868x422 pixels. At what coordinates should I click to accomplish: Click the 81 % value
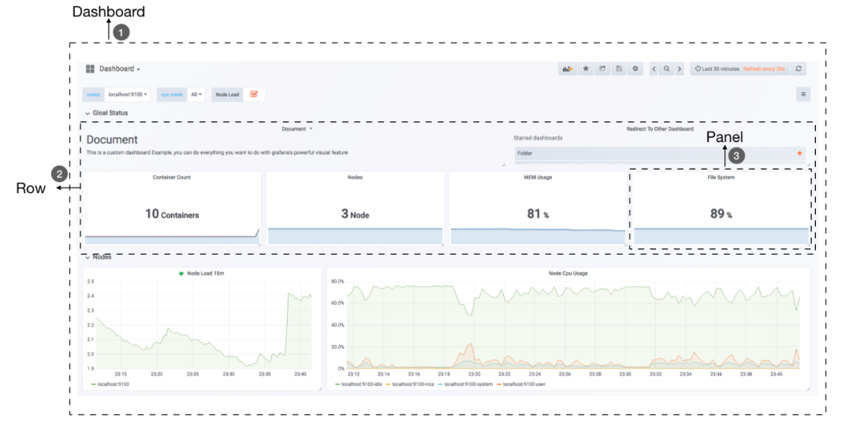(x=538, y=215)
